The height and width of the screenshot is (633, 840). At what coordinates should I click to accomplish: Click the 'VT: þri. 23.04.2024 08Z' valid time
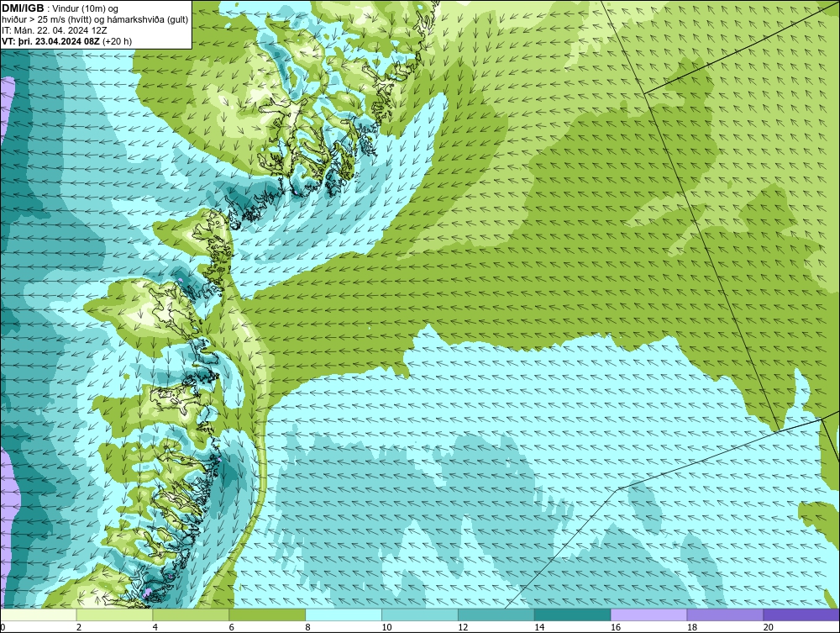[x=51, y=40]
